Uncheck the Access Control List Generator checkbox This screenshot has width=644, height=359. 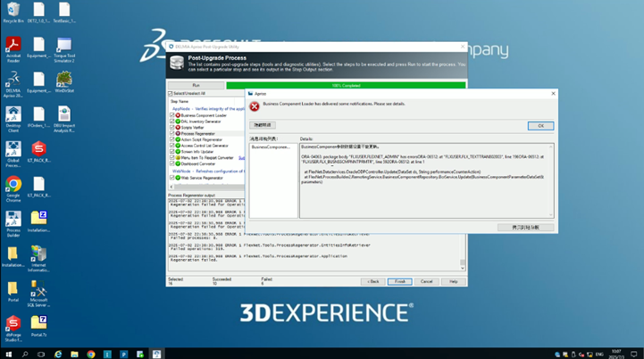pos(172,146)
